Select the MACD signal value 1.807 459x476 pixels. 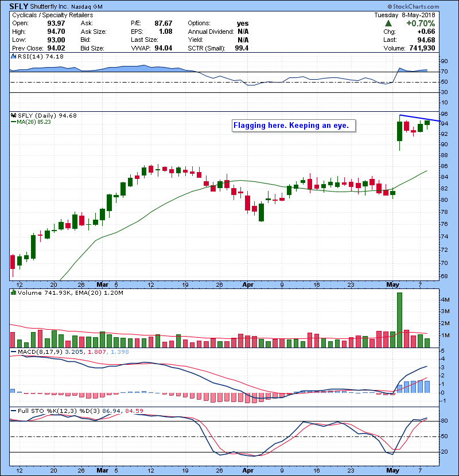97,352
